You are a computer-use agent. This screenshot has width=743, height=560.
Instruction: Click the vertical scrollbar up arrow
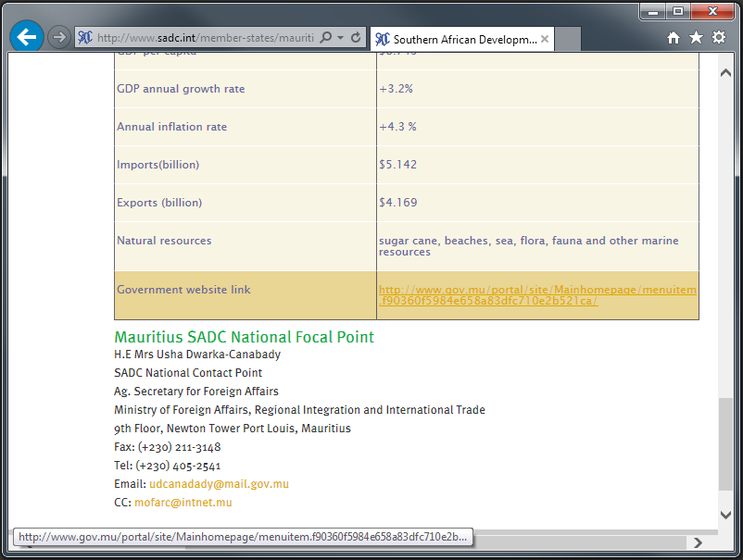point(725,73)
